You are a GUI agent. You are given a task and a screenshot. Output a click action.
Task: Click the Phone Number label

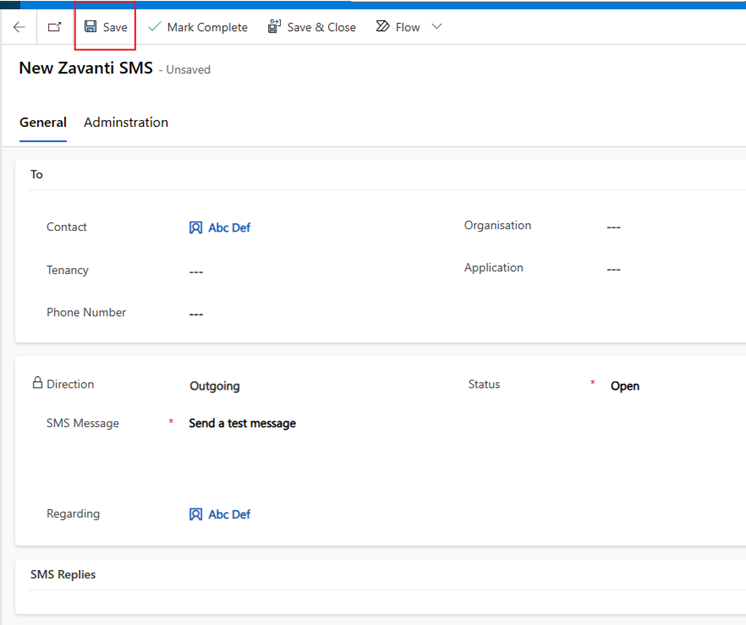point(86,312)
